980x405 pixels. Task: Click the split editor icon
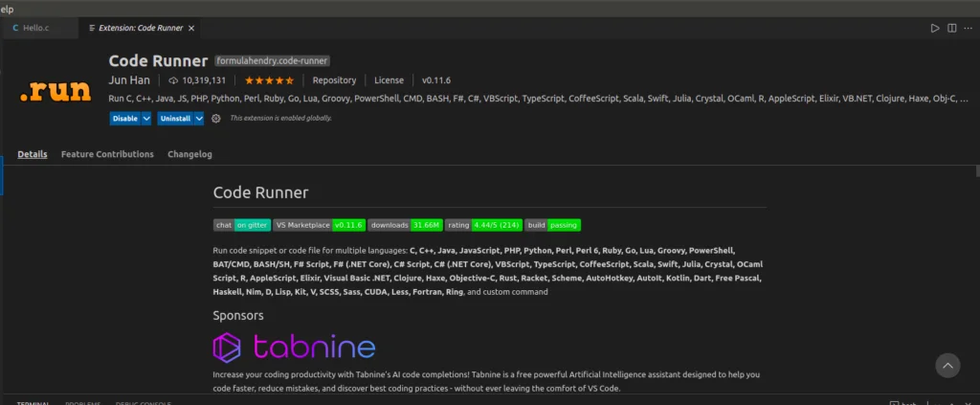pyautogui.click(x=951, y=29)
